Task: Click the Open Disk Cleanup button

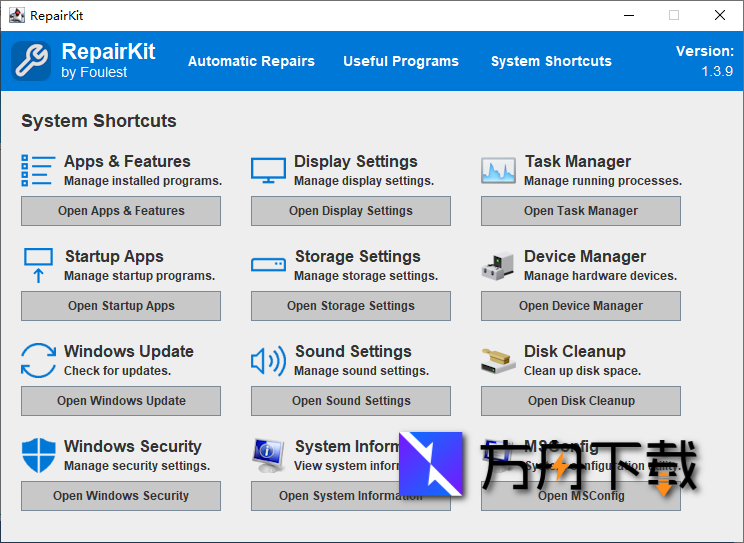Action: click(581, 401)
